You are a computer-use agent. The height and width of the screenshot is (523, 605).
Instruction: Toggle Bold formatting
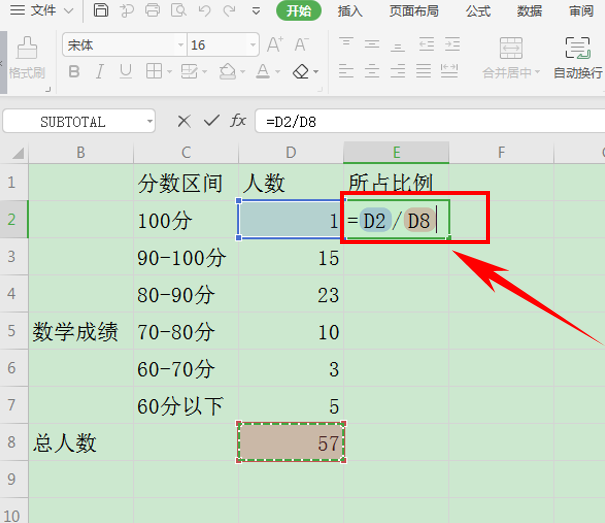74,71
